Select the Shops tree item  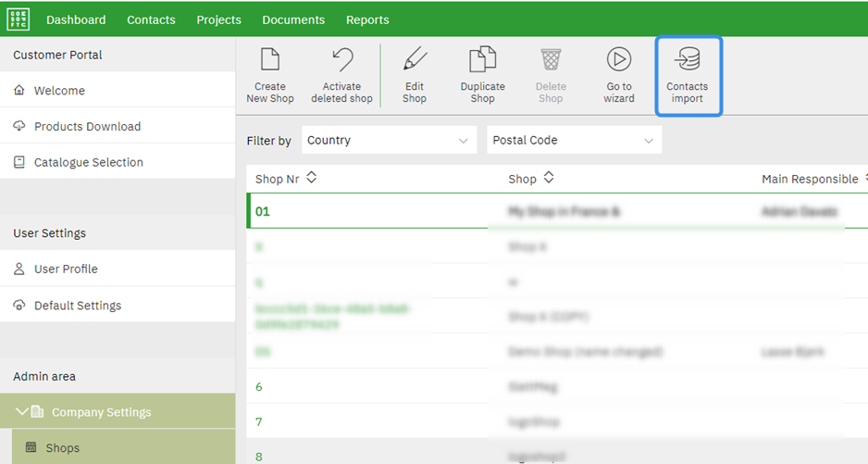(x=63, y=448)
